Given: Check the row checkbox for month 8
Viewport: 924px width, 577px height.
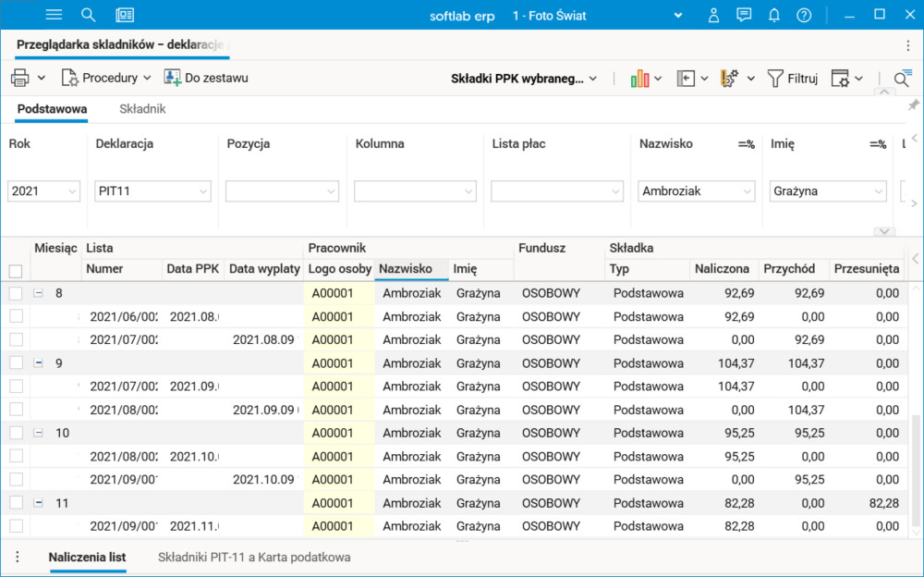Looking at the screenshot, I should [x=16, y=293].
